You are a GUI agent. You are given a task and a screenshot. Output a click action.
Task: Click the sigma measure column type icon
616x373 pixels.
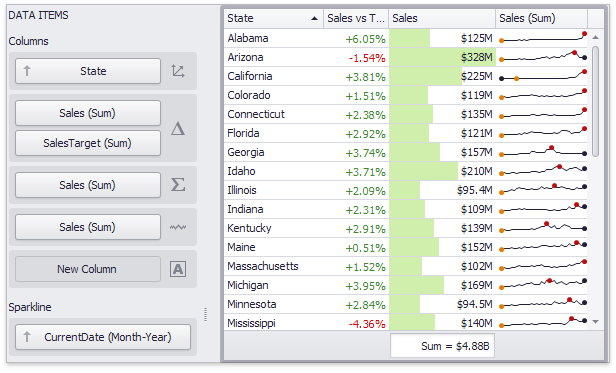[x=178, y=184]
